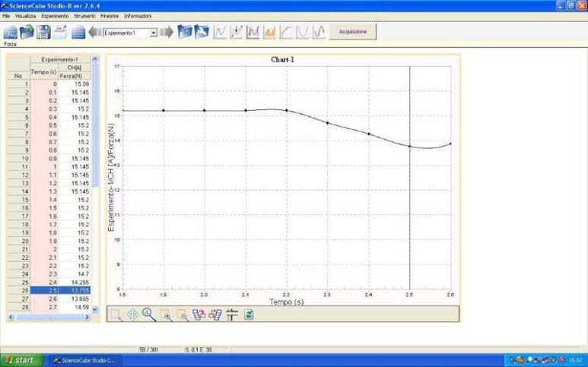This screenshot has height=367, width=588.
Task: Open the File menu
Action: tap(6, 16)
